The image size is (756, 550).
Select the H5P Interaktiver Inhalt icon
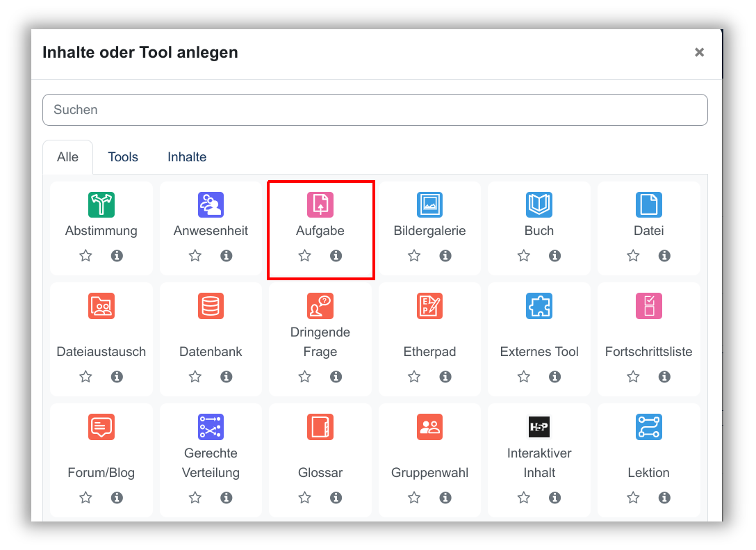pos(539,427)
